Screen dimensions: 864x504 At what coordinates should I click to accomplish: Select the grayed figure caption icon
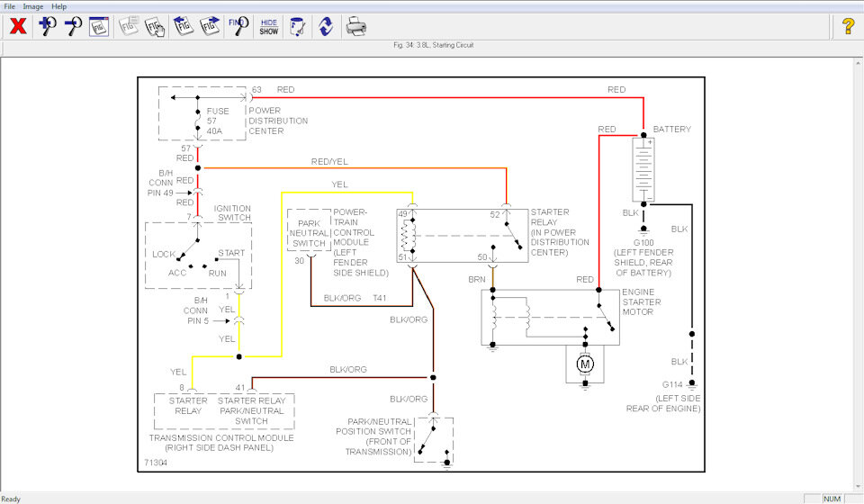(x=129, y=26)
